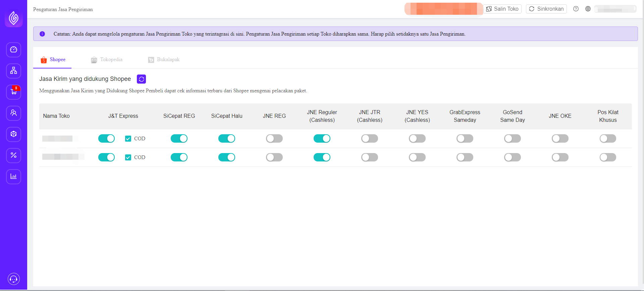644x291 pixels.
Task: Click the Sinkronkan button
Action: click(x=546, y=9)
